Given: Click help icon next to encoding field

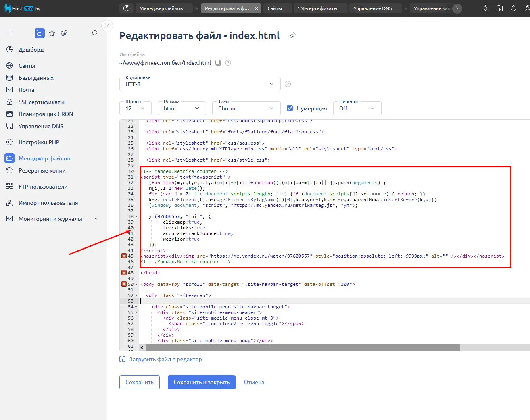Looking at the screenshot, I should 288,84.
